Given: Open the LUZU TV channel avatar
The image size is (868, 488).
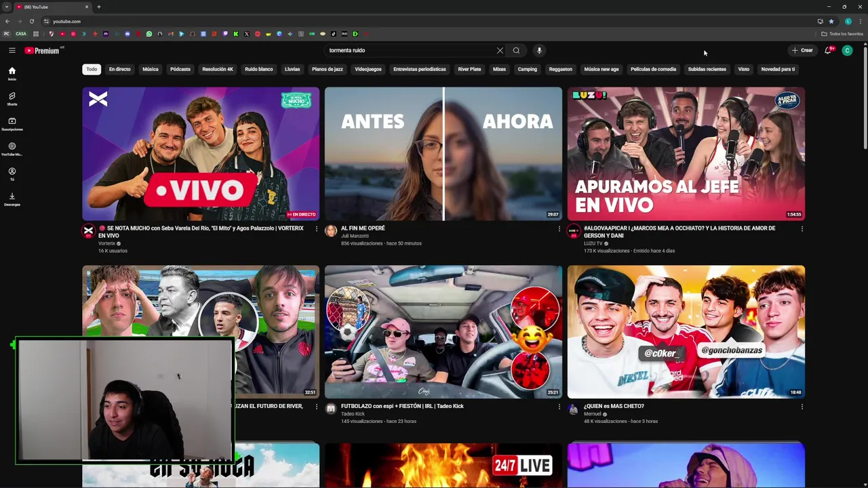Looking at the screenshot, I should coord(573,231).
